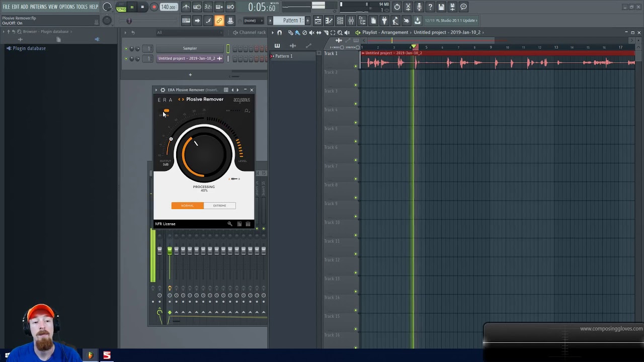This screenshot has height=362, width=644.
Task: Arm the record button
Action: click(x=154, y=7)
